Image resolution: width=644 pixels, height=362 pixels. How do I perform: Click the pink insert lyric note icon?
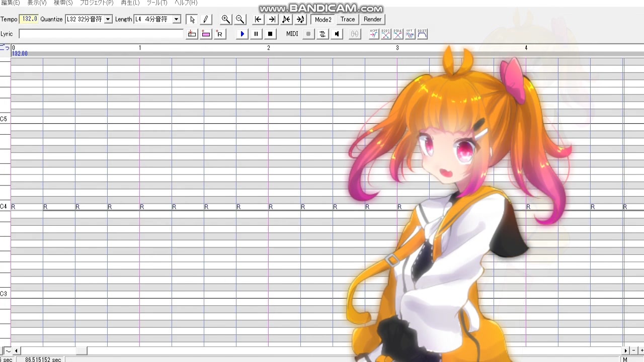point(206,34)
